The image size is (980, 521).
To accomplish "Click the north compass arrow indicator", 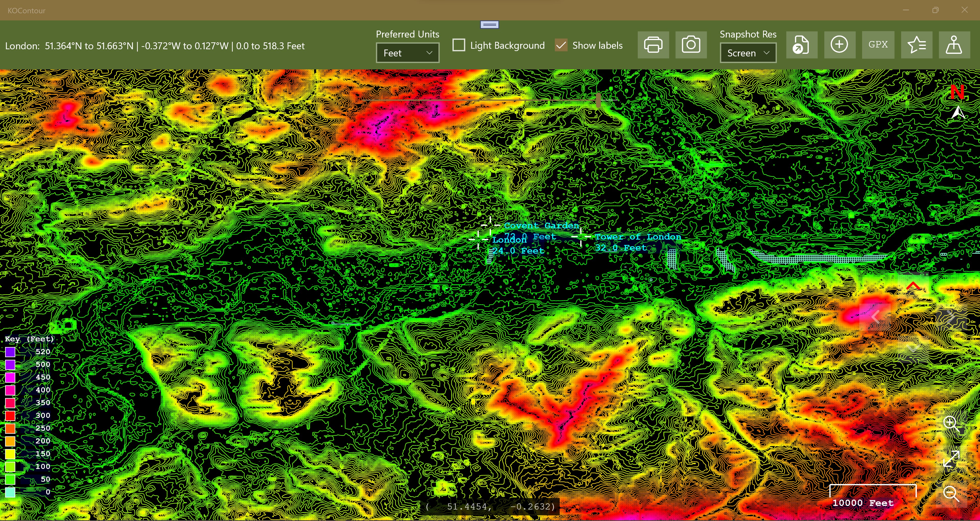I will click(958, 113).
